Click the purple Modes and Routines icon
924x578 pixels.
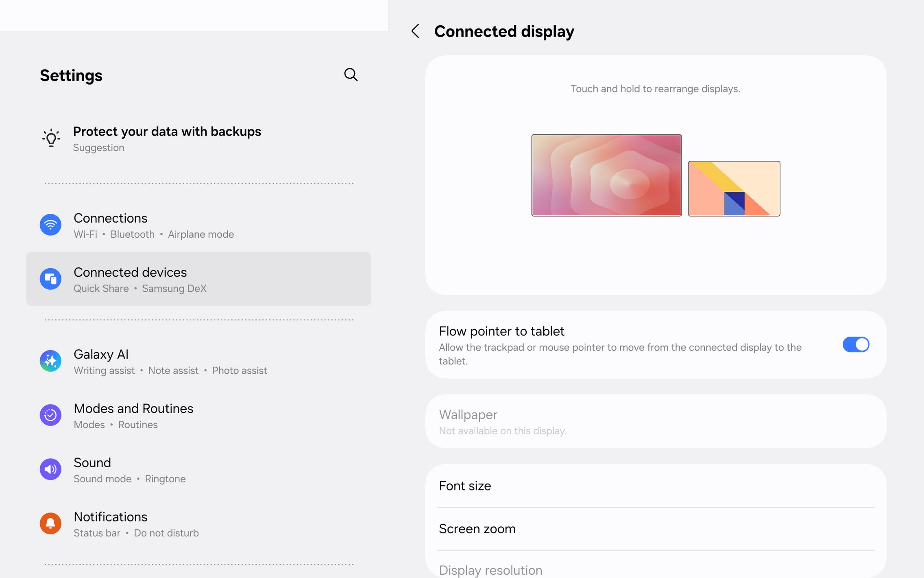coord(50,415)
